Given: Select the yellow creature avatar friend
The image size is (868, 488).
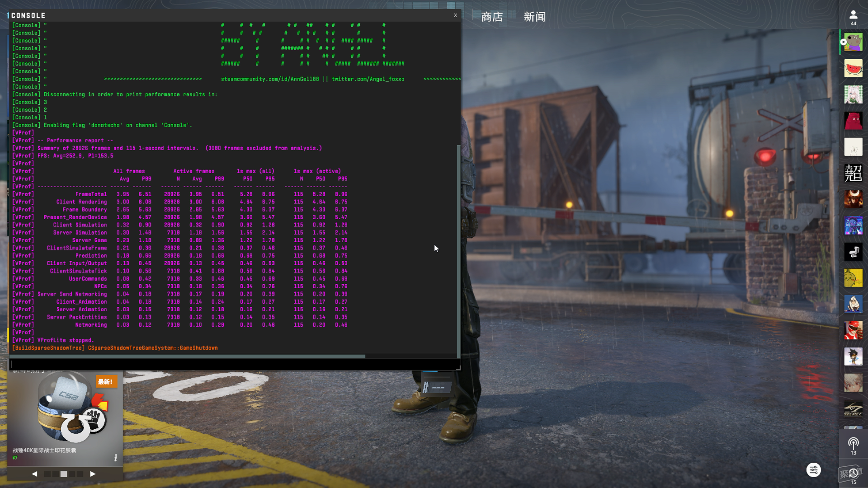Looking at the screenshot, I should pyautogui.click(x=853, y=278).
